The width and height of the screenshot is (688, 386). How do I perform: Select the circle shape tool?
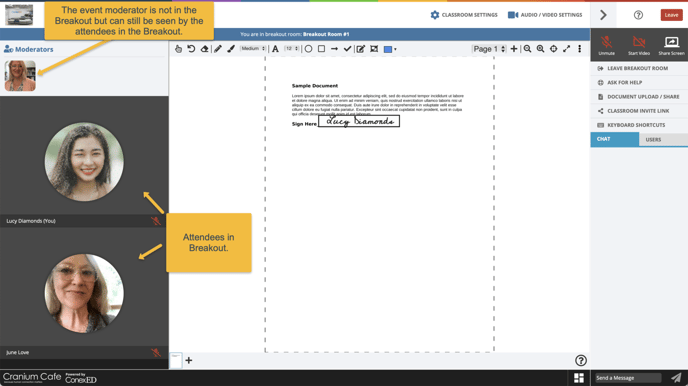tap(308, 49)
